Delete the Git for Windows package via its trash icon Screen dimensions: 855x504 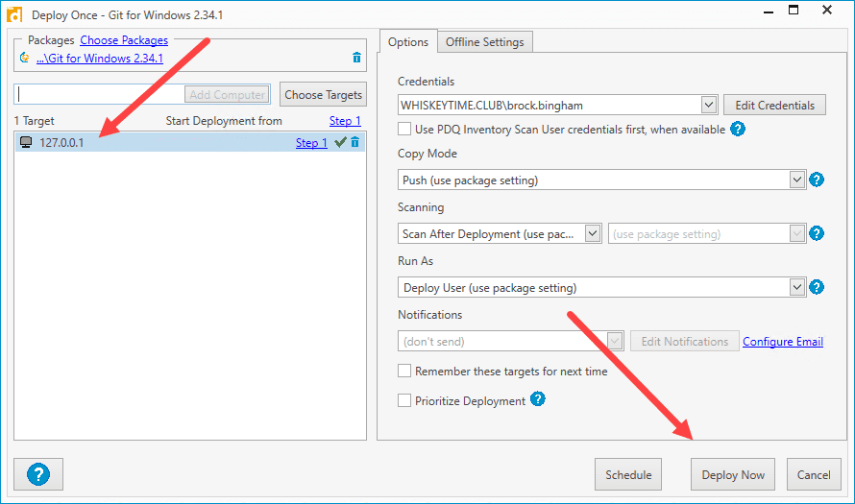click(356, 58)
